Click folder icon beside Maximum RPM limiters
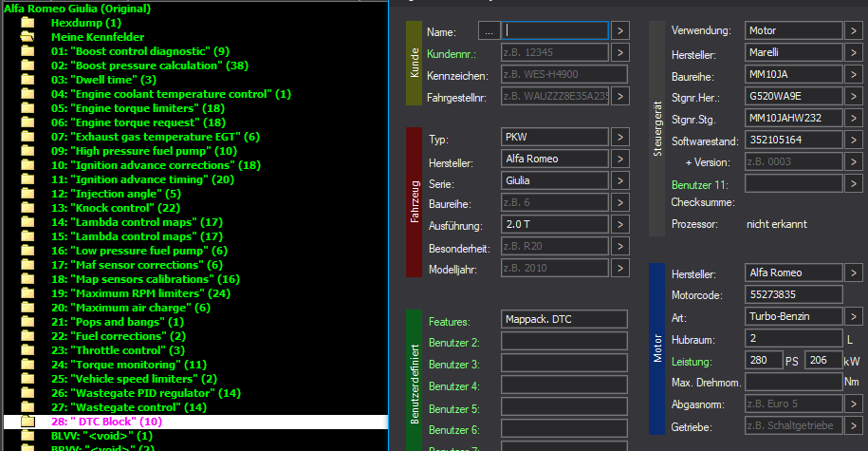The image size is (868, 451). (28, 293)
